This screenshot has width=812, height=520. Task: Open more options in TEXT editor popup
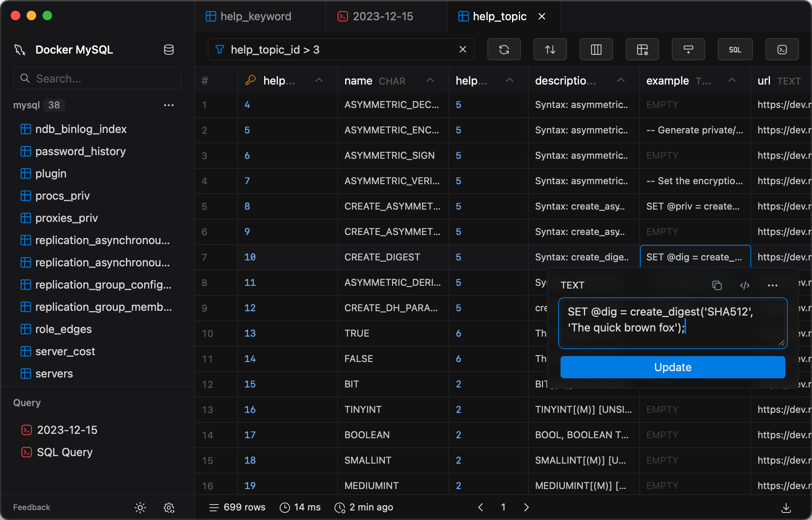[772, 285]
